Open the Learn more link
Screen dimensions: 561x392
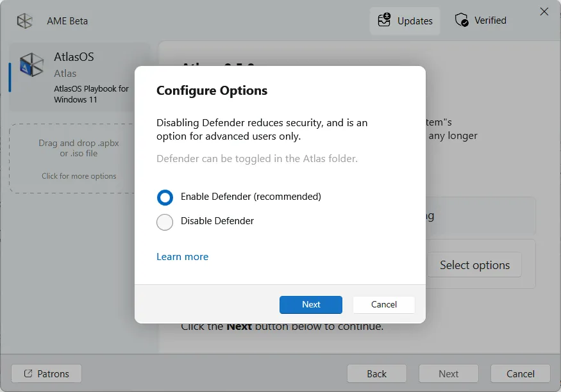[x=182, y=256]
